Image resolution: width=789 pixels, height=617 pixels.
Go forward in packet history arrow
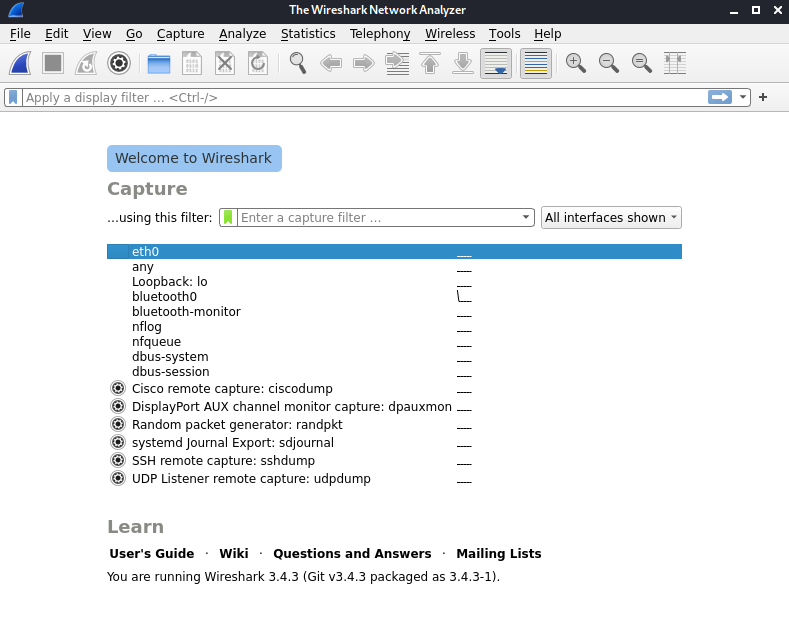coord(364,63)
